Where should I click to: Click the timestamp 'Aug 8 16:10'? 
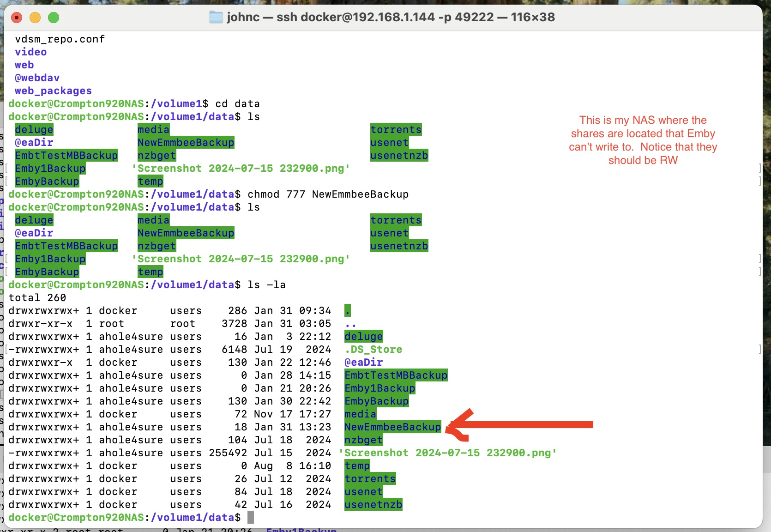[x=293, y=466]
